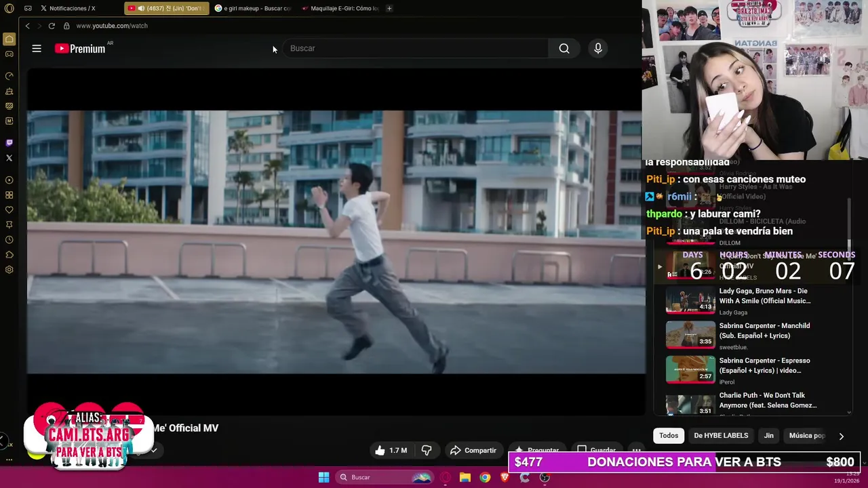The width and height of the screenshot is (868, 488).
Task: Click the YouTube search magnifier button
Action: (564, 48)
